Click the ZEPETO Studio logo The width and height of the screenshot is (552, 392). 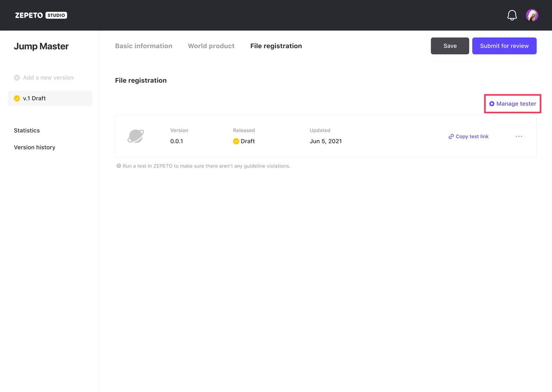click(x=41, y=15)
